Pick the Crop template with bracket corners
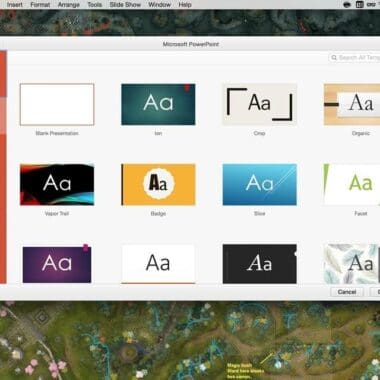 pyautogui.click(x=259, y=104)
